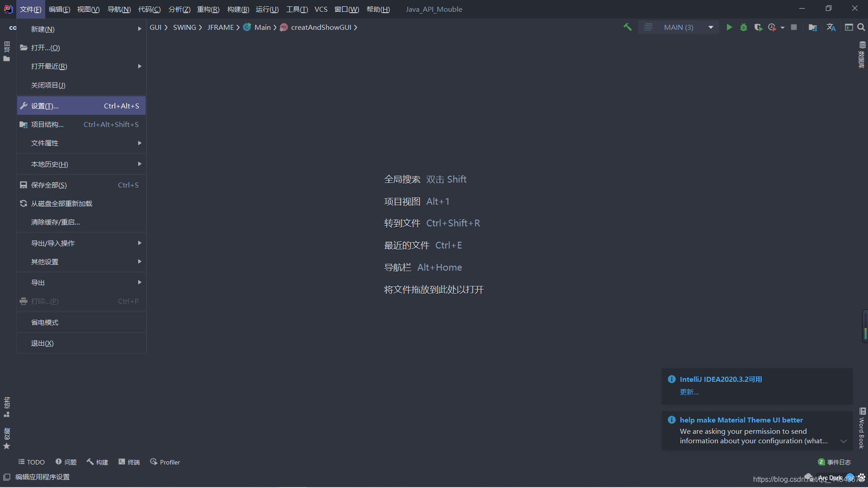Viewport: 868px width, 488px height.
Task: Expand the 本地历史(H) submenu
Action: click(x=81, y=164)
